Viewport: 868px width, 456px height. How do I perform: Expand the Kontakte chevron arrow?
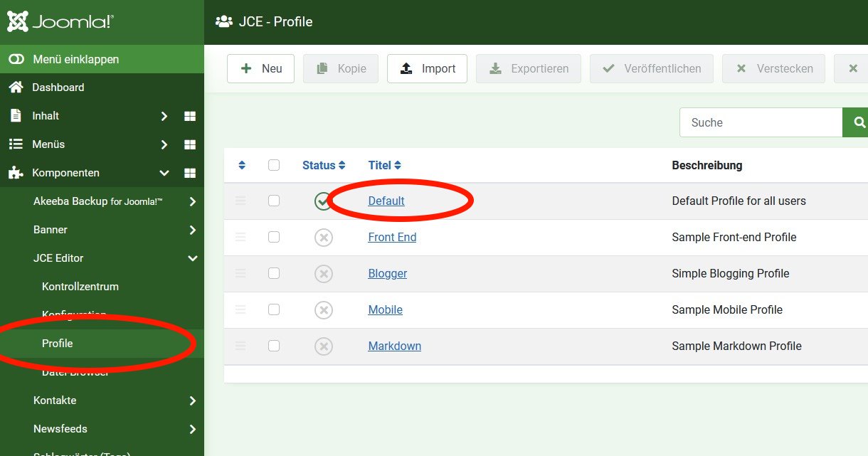(192, 401)
